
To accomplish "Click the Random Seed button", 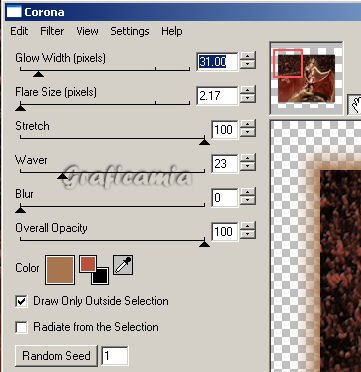I will [x=56, y=356].
